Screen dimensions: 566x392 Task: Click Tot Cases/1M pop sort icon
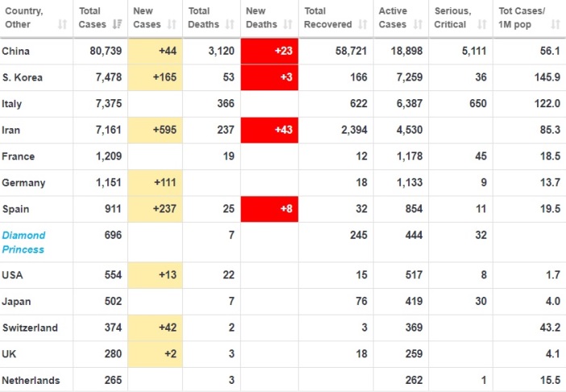point(555,24)
